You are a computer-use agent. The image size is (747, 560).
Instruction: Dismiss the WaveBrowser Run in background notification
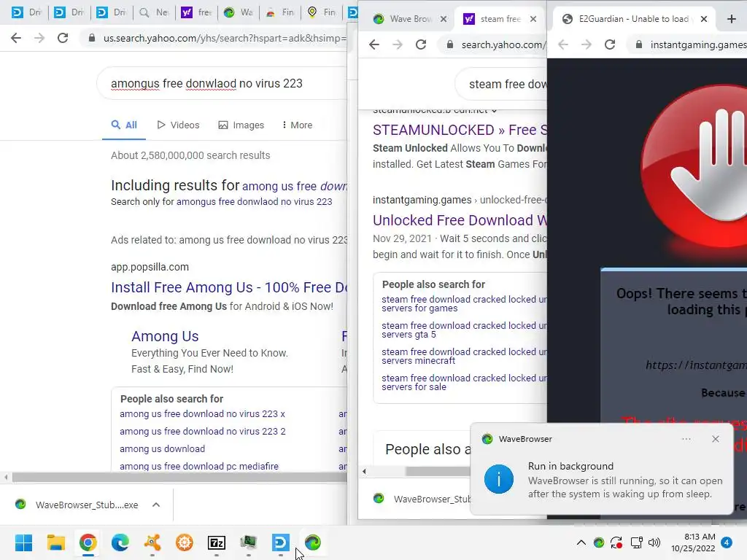pyautogui.click(x=716, y=439)
